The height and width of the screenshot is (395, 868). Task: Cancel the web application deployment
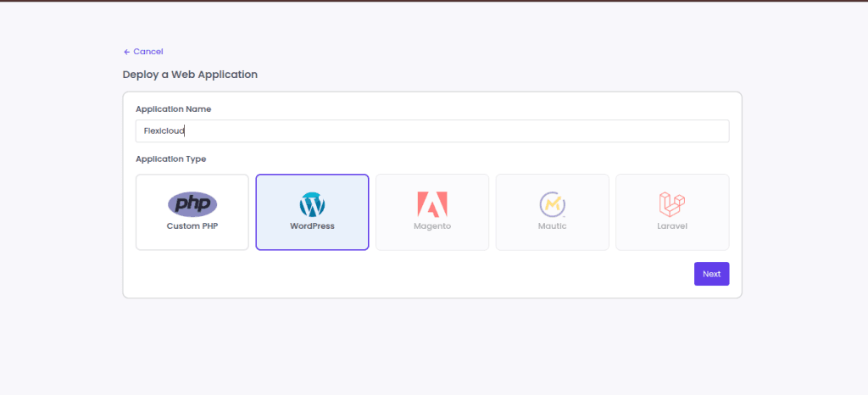click(x=147, y=52)
